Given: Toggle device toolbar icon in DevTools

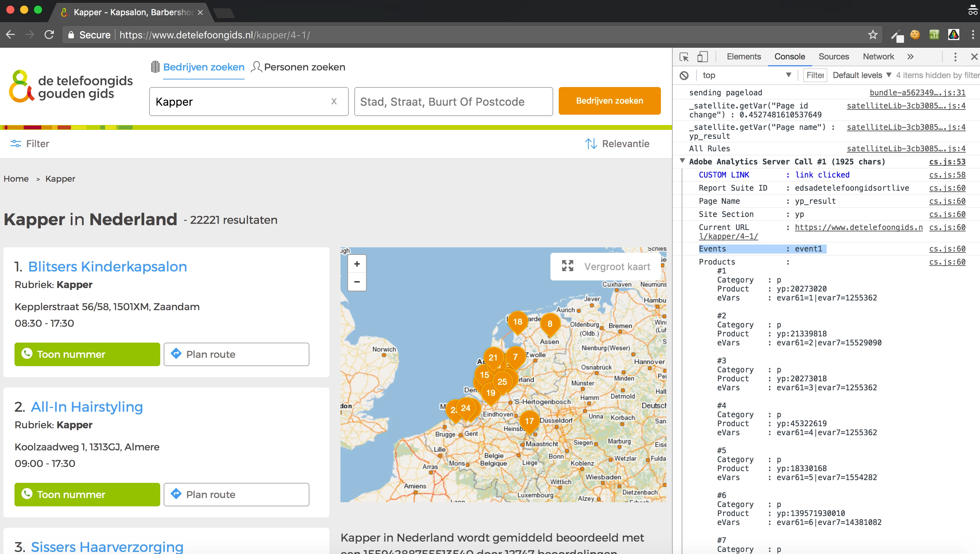Looking at the screenshot, I should [702, 57].
